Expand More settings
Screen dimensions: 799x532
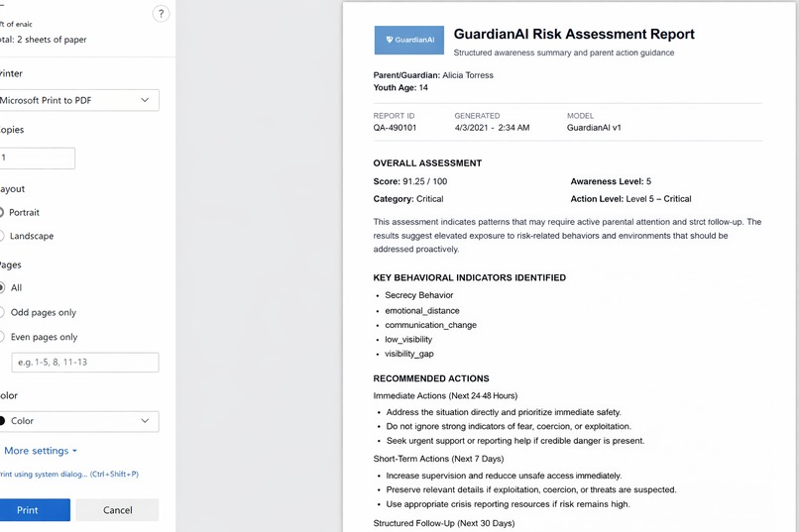click(x=41, y=451)
